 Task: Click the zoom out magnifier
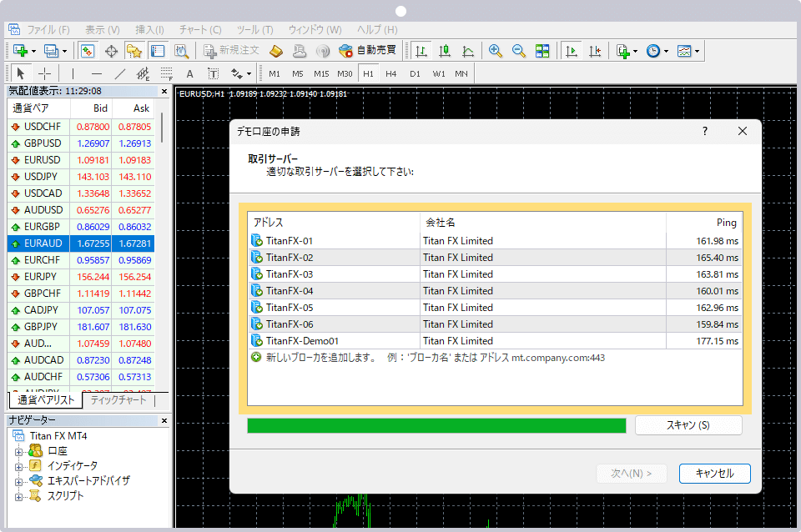518,51
